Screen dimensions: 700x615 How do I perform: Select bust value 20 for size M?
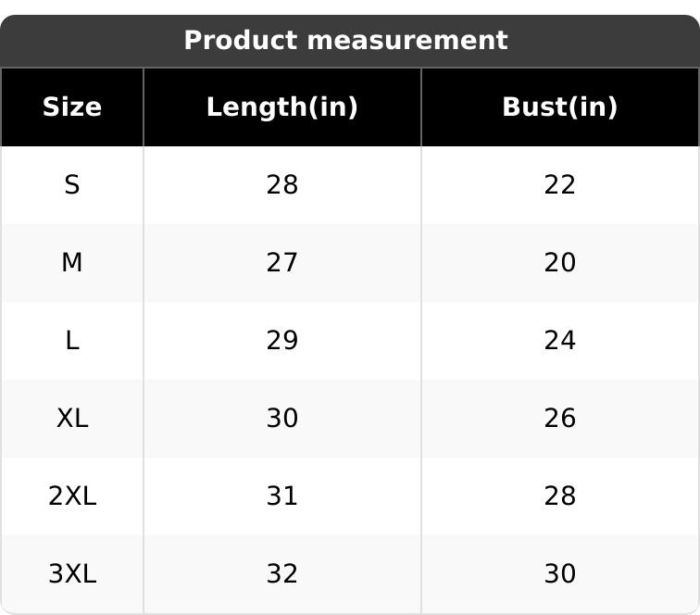pos(559,263)
